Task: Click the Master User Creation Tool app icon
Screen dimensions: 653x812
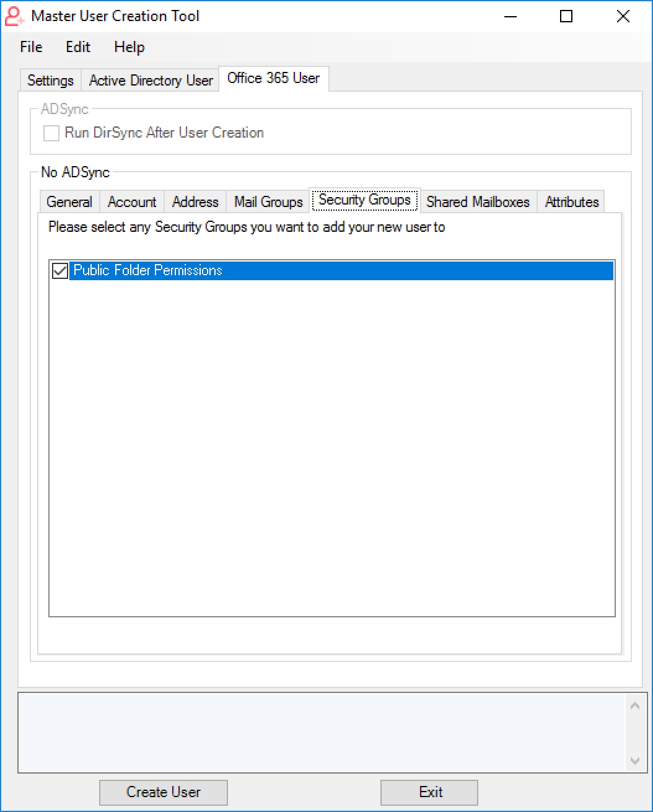Action: pyautogui.click(x=14, y=16)
